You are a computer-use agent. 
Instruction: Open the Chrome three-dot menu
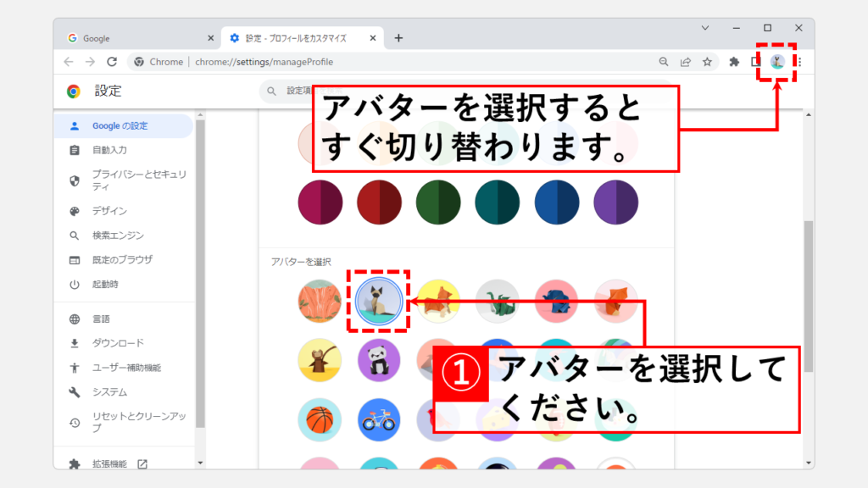[x=799, y=62]
